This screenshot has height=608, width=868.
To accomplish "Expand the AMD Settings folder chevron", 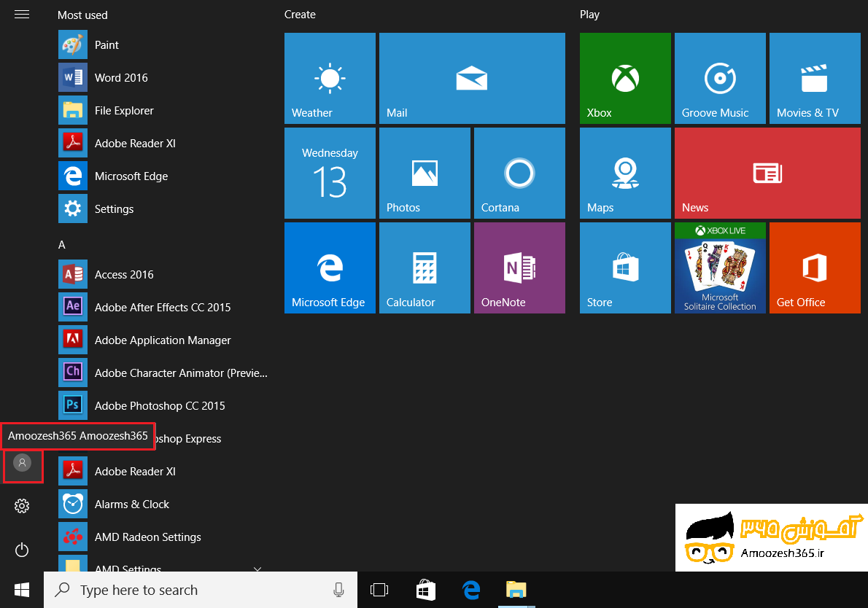I will (x=257, y=568).
